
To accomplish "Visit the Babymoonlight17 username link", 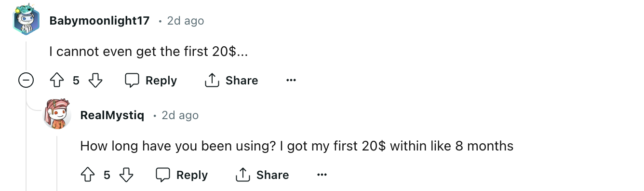I will [x=99, y=21].
